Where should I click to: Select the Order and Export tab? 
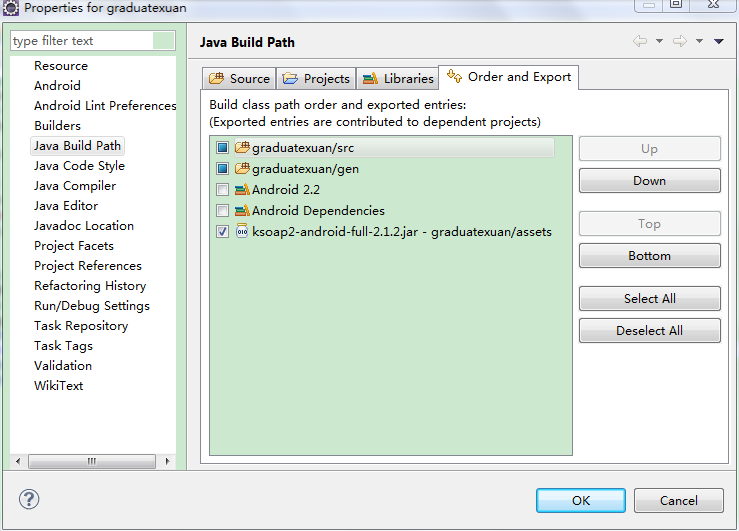coord(509,77)
